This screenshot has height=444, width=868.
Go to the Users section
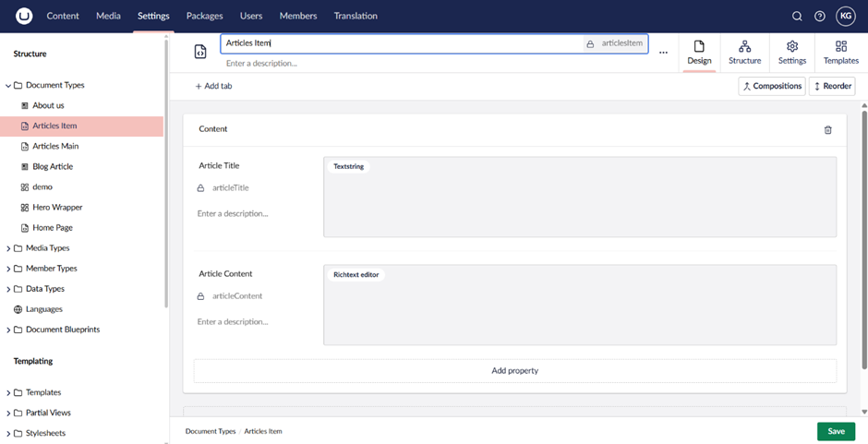pyautogui.click(x=251, y=16)
